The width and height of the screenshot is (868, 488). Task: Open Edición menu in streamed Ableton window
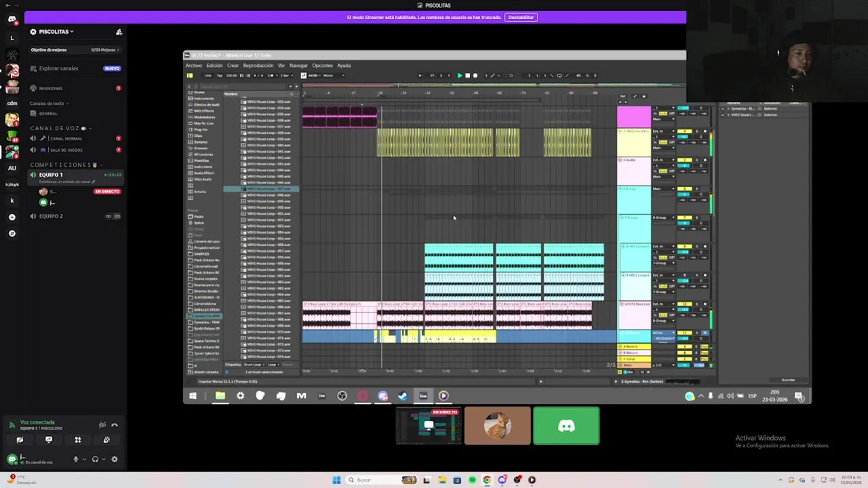(x=214, y=66)
